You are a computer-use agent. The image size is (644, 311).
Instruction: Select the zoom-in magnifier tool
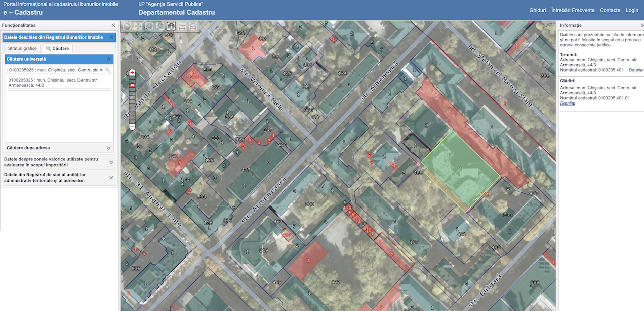(x=149, y=25)
